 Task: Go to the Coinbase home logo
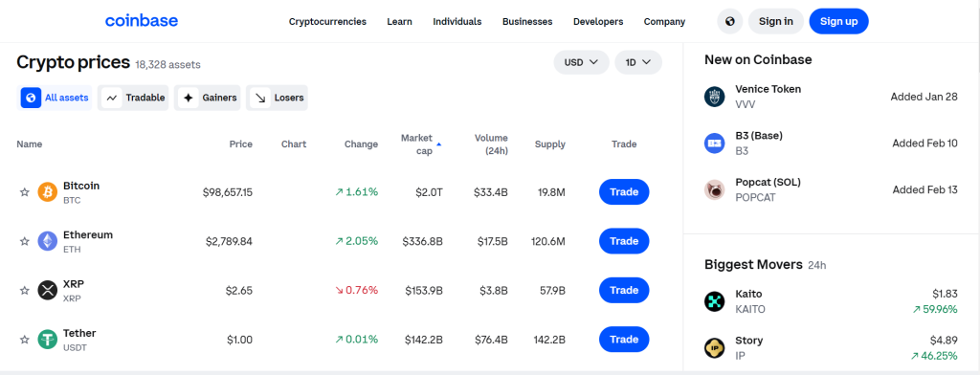pyautogui.click(x=142, y=21)
